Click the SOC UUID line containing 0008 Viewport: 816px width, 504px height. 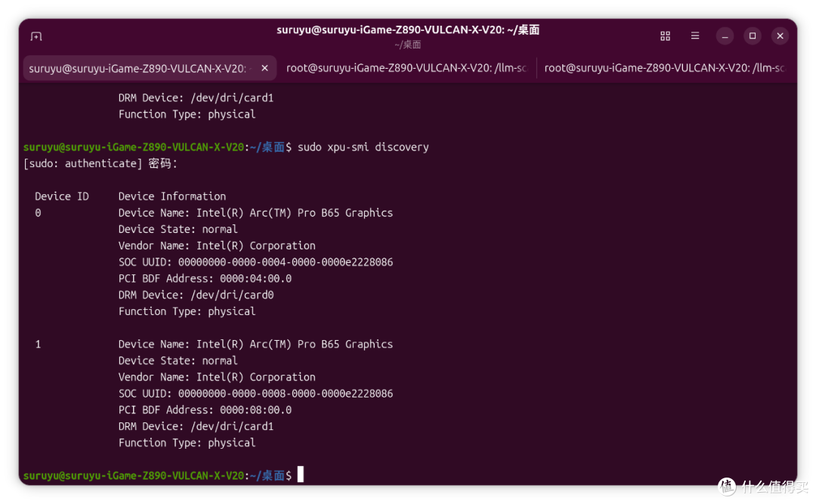click(255, 394)
